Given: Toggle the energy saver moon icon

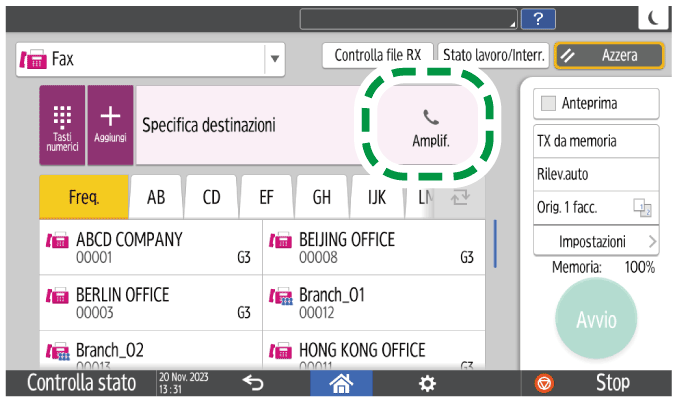Looking at the screenshot, I should coord(653,17).
